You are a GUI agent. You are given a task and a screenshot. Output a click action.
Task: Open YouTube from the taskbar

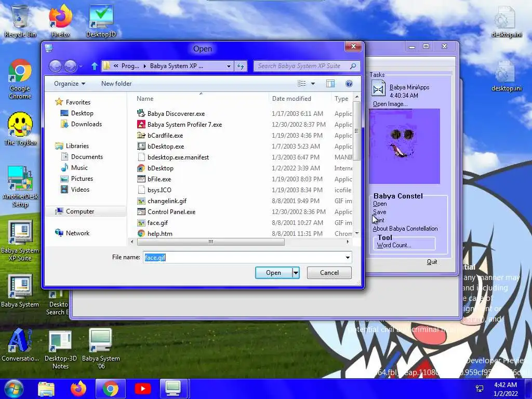click(x=142, y=389)
